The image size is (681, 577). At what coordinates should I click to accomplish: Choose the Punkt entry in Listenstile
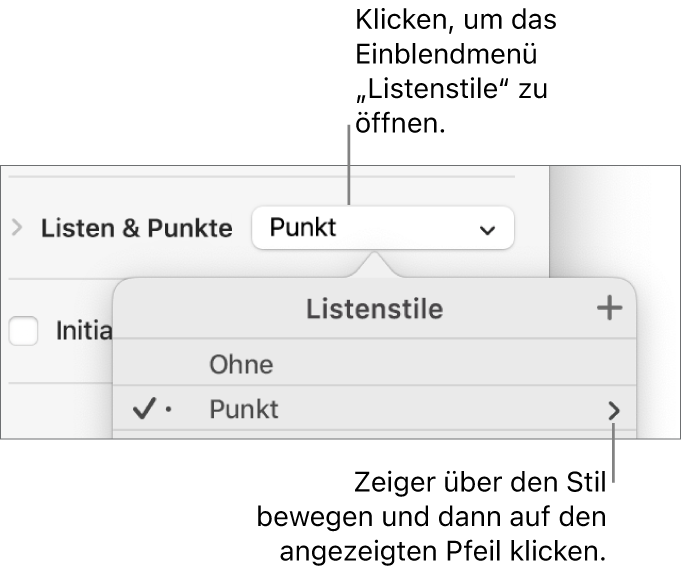[245, 410]
